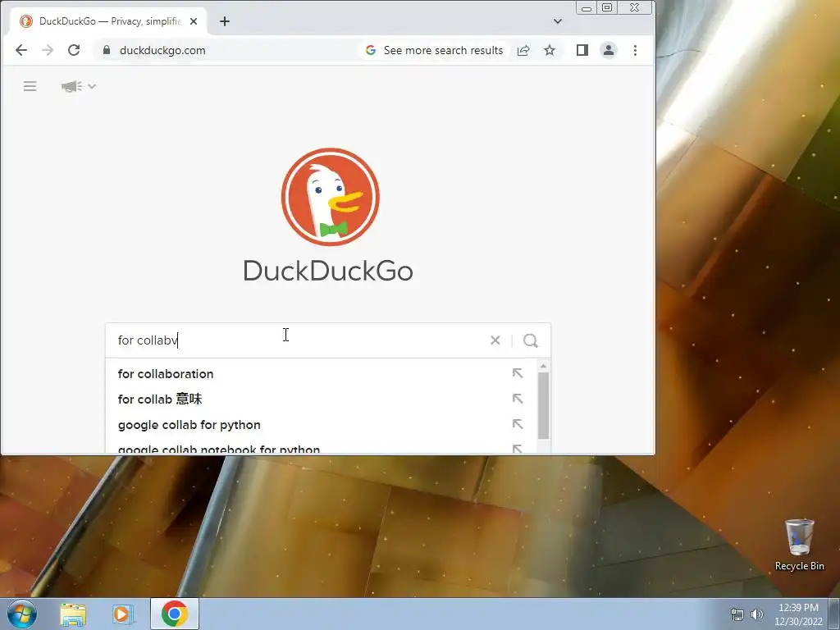View site info via the padlock icon
The width and height of the screenshot is (840, 630).
107,50
